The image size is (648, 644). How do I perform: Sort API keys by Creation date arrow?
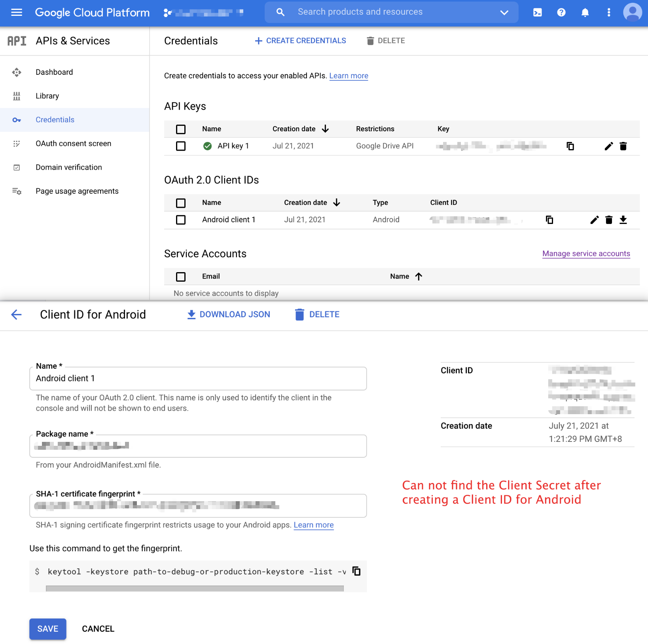325,129
